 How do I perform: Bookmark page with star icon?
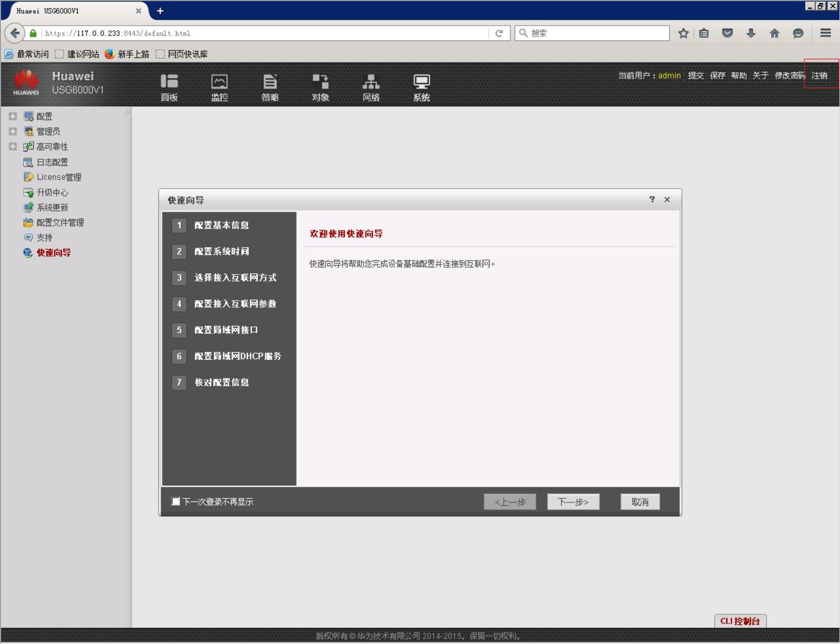(x=683, y=33)
